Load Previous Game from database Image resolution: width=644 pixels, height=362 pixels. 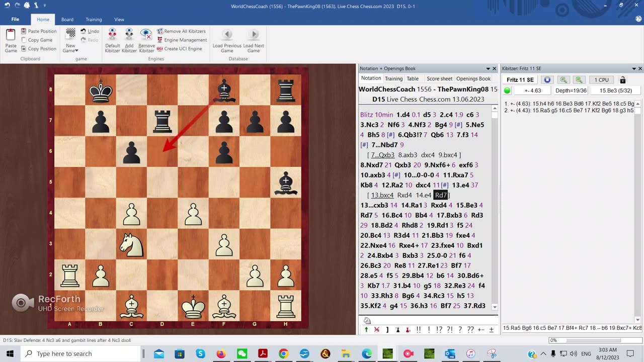click(x=227, y=40)
